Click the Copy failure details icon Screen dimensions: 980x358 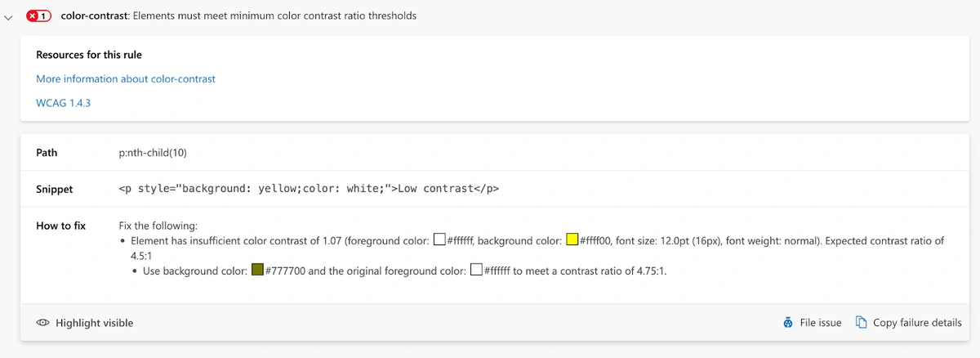click(861, 322)
